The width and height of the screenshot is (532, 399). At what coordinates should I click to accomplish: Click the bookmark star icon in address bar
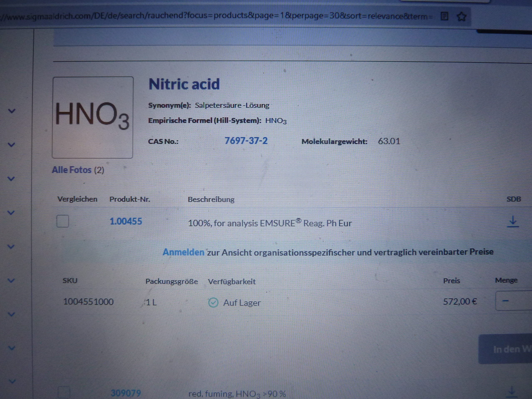click(461, 17)
